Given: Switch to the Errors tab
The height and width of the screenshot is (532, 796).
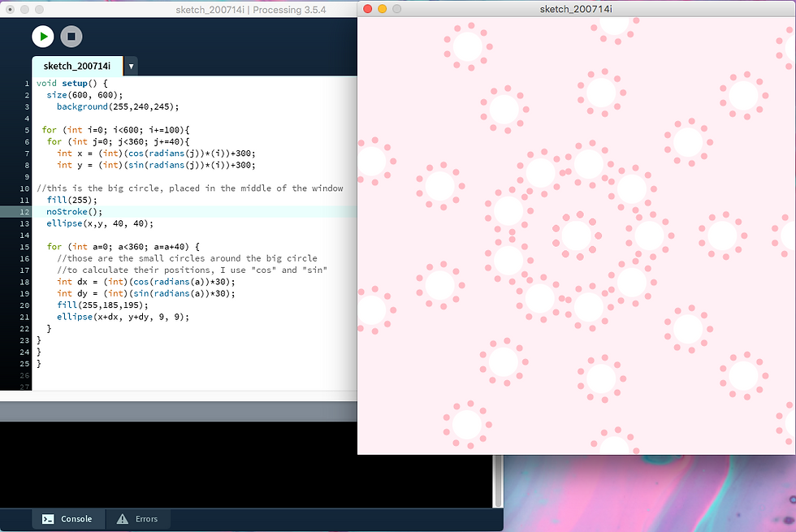Looking at the screenshot, I should click(x=137, y=519).
